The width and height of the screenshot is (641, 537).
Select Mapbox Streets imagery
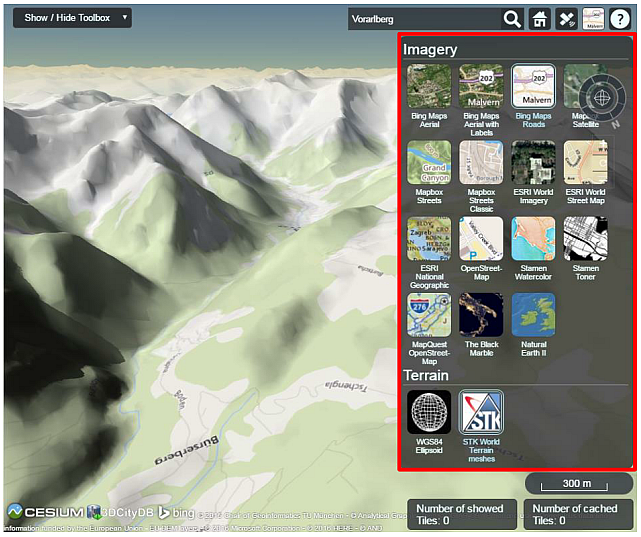click(x=429, y=162)
